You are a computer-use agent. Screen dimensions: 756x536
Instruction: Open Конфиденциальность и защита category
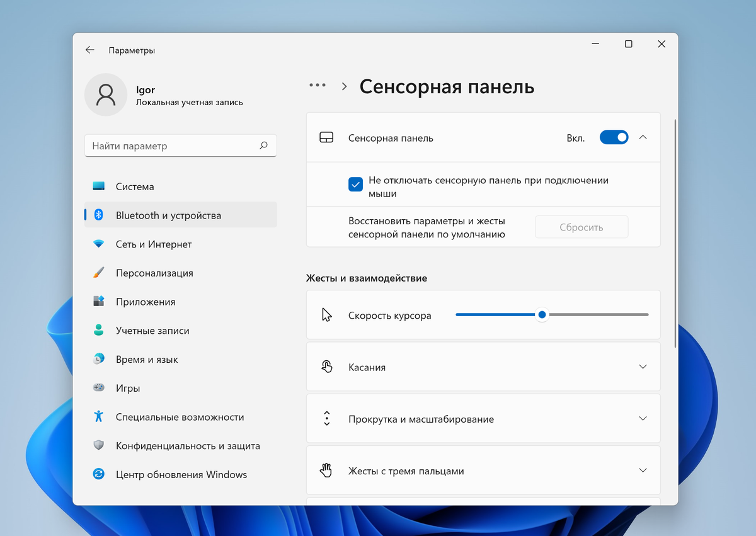point(181,445)
